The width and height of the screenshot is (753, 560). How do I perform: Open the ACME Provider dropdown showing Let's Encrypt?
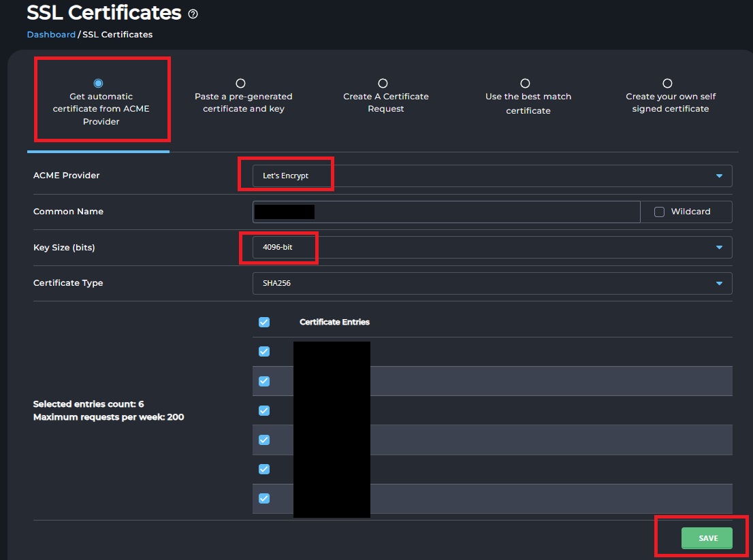tap(492, 176)
